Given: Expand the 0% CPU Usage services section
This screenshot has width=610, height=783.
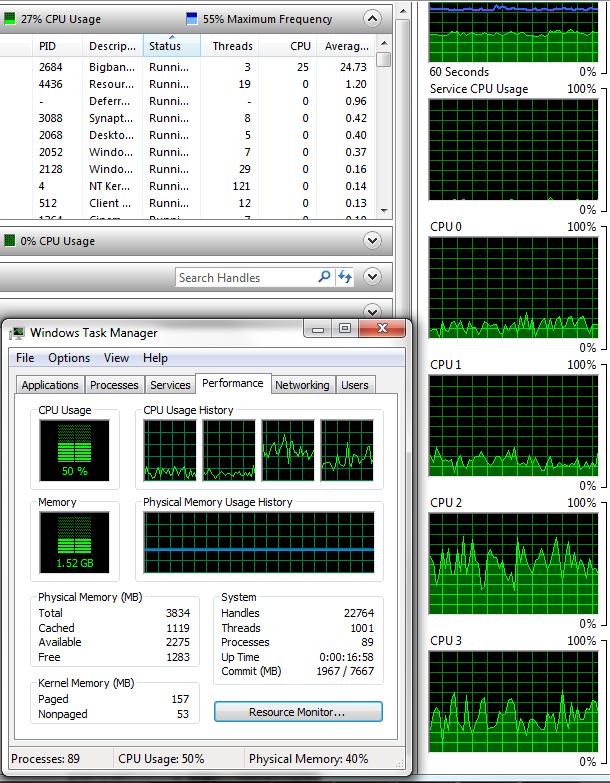Looking at the screenshot, I should click(x=372, y=241).
